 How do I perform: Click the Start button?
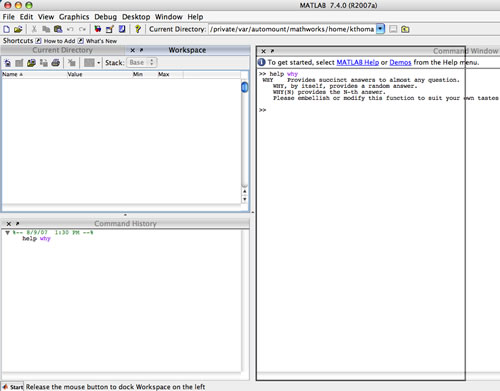click(12, 387)
